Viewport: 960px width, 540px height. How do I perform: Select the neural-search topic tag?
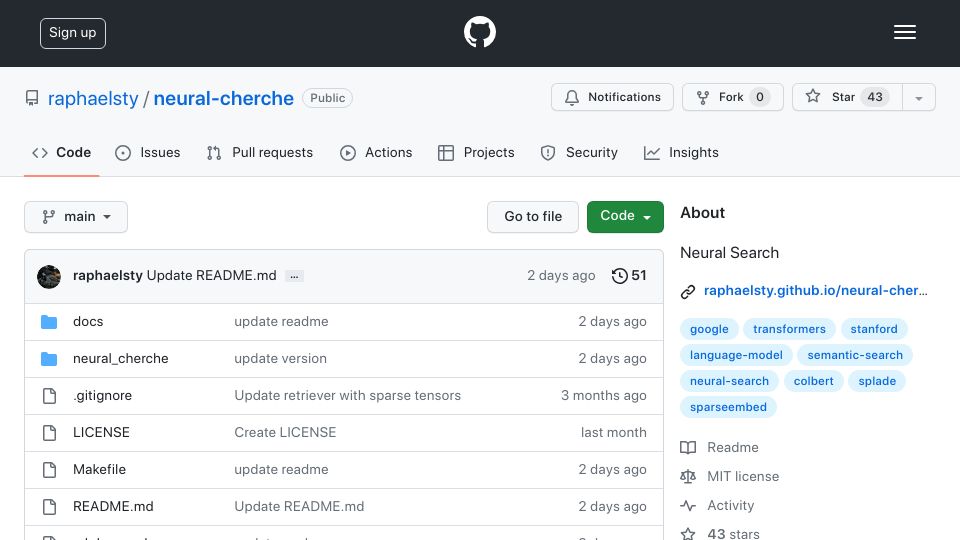tap(729, 381)
